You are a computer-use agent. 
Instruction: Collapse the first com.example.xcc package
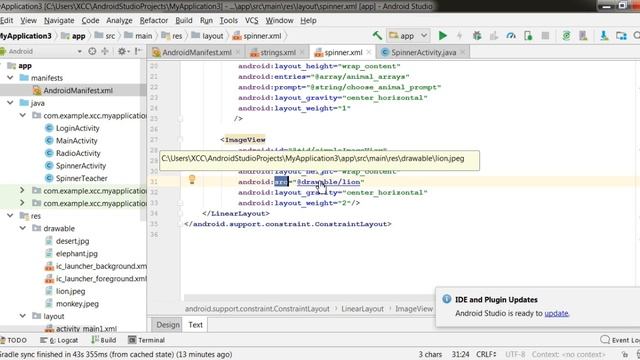[23, 116]
